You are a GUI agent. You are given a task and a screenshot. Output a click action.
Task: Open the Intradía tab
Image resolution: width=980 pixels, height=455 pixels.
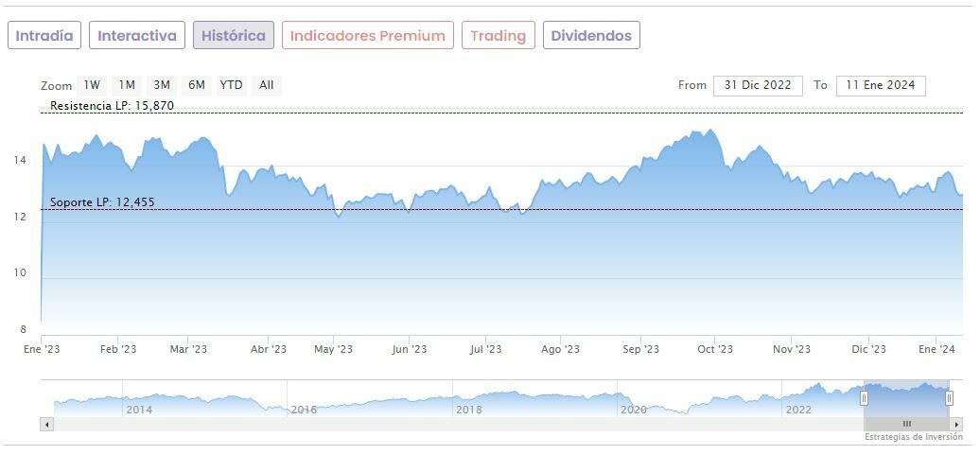44,36
